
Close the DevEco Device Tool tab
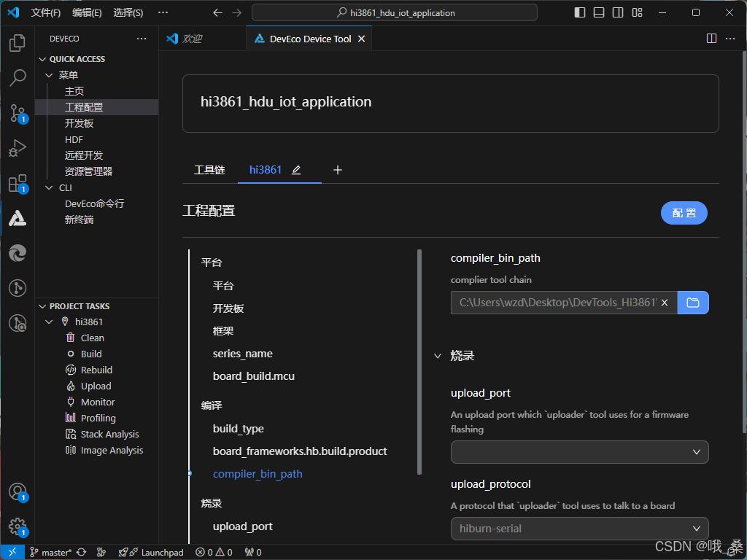[x=362, y=39]
